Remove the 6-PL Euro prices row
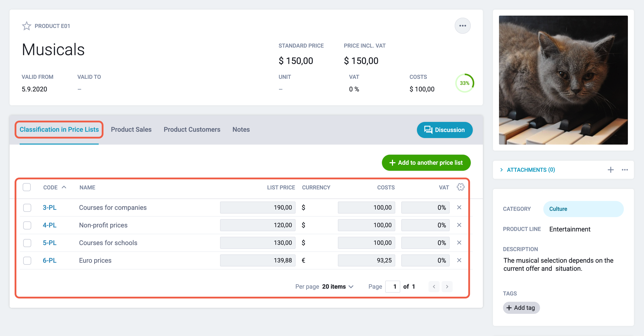644x336 pixels. [459, 260]
